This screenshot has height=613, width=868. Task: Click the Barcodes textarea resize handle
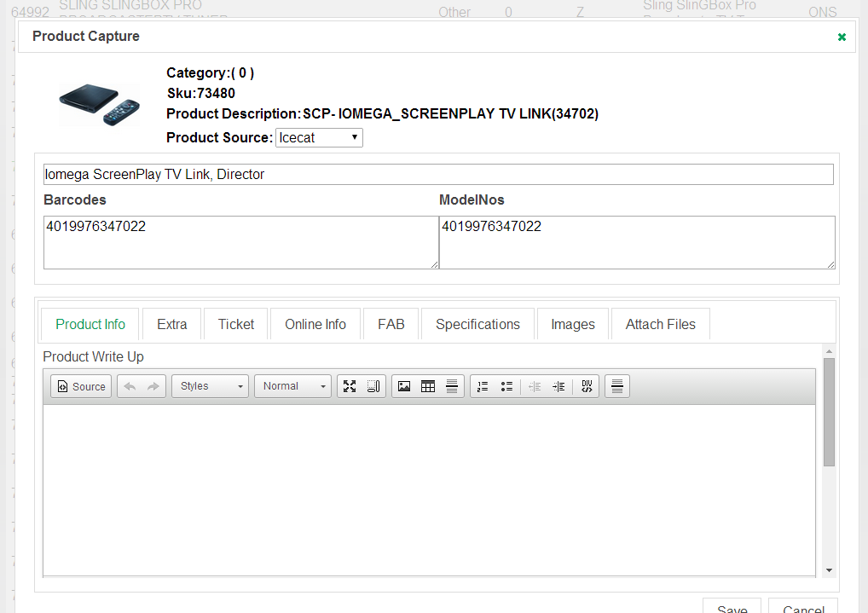(x=435, y=264)
